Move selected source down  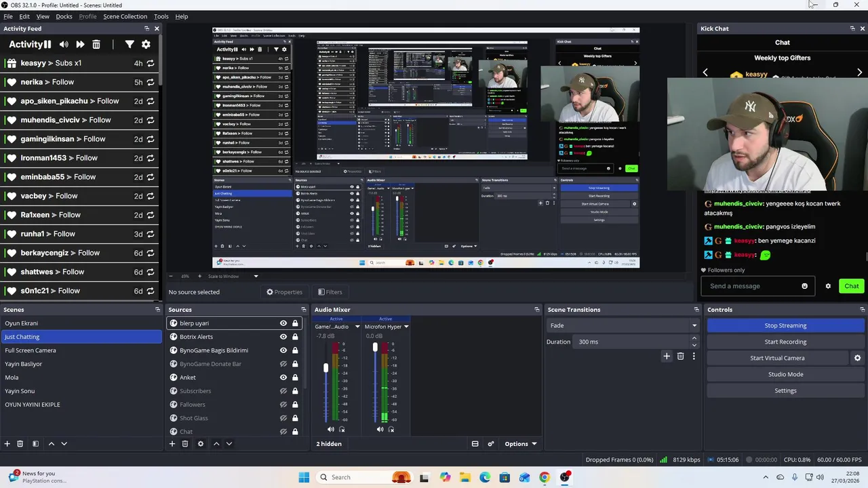coord(229,444)
